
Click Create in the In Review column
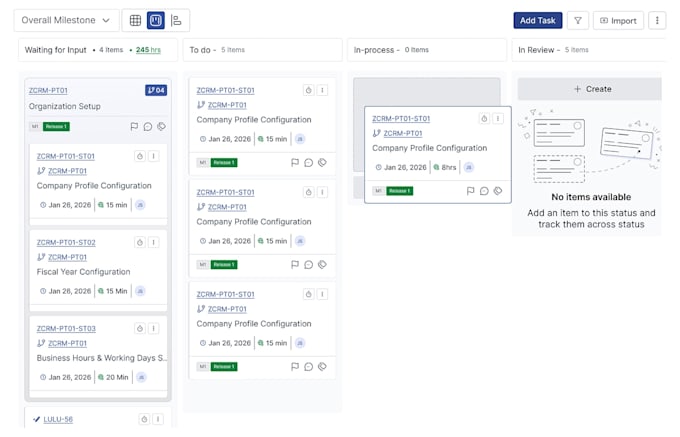pyautogui.click(x=592, y=89)
